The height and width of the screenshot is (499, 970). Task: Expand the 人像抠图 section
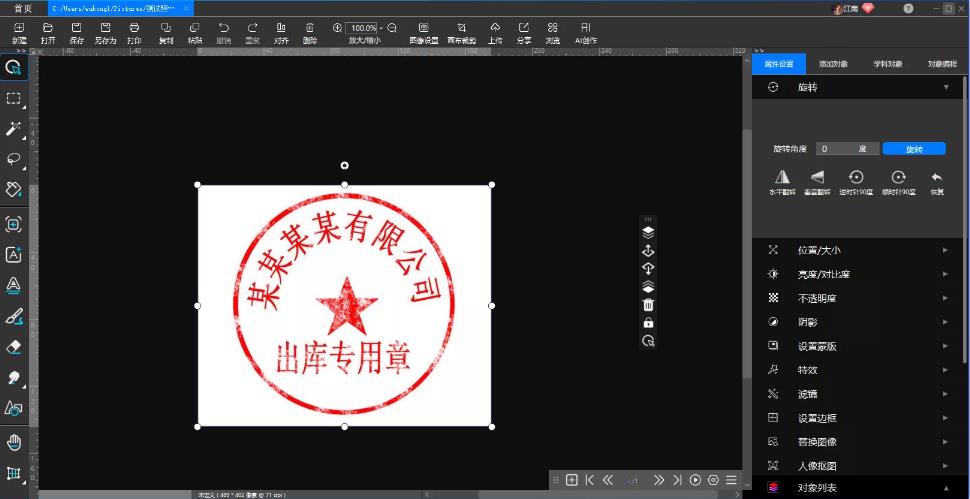click(945, 466)
